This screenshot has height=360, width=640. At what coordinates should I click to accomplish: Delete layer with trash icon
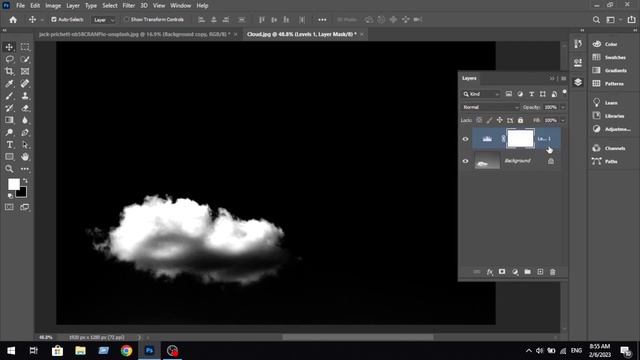pos(553,272)
